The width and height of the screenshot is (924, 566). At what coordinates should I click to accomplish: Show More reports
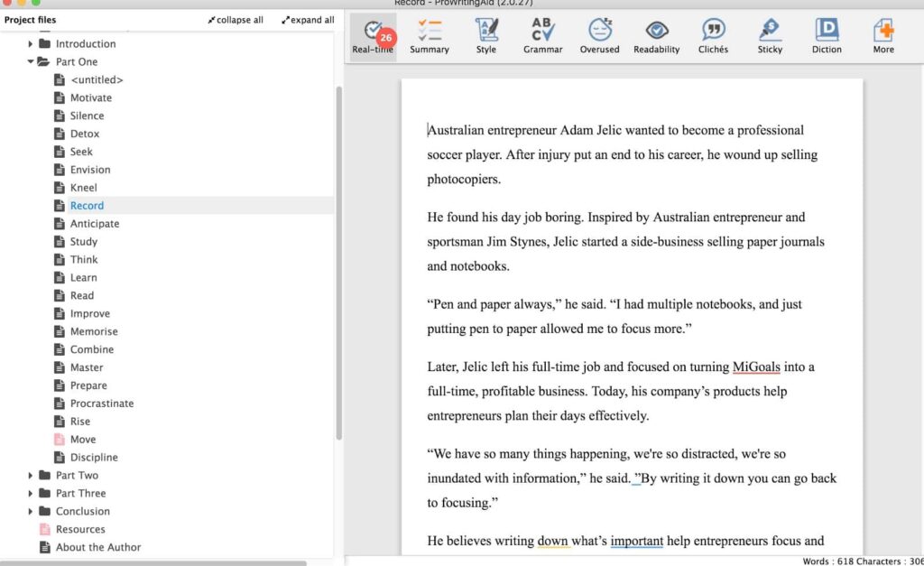pos(883,37)
